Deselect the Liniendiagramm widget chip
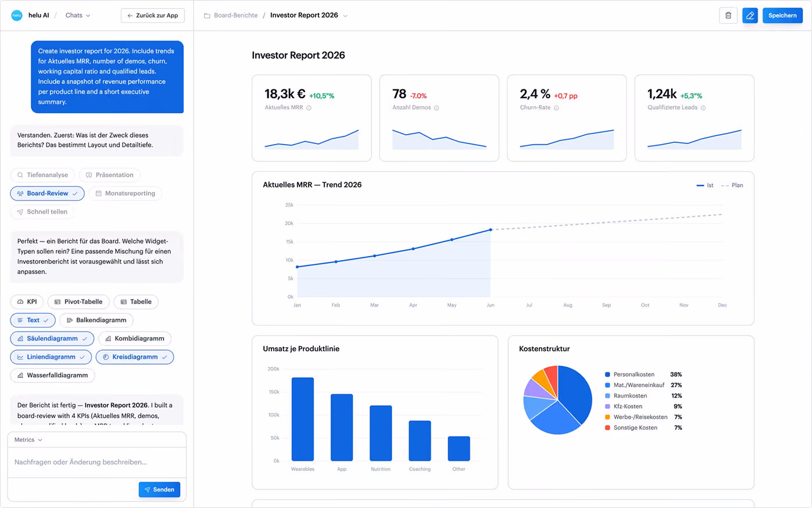The width and height of the screenshot is (812, 508). pyautogui.click(x=51, y=357)
